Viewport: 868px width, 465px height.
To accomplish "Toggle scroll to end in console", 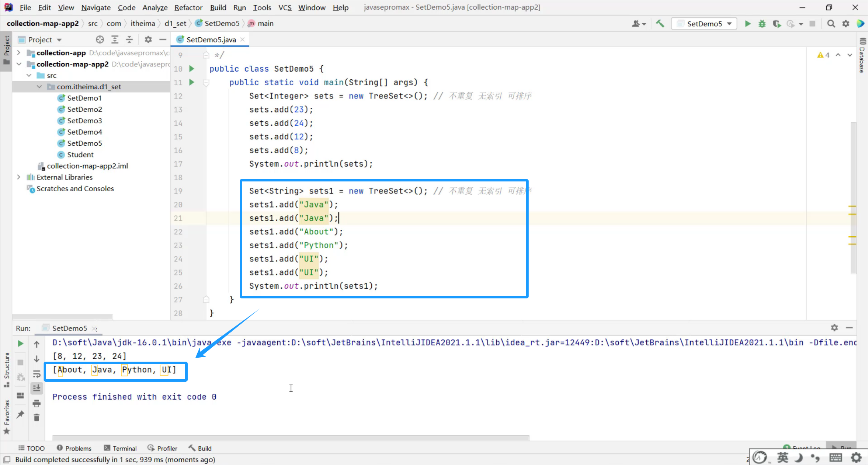I will [x=36, y=388].
